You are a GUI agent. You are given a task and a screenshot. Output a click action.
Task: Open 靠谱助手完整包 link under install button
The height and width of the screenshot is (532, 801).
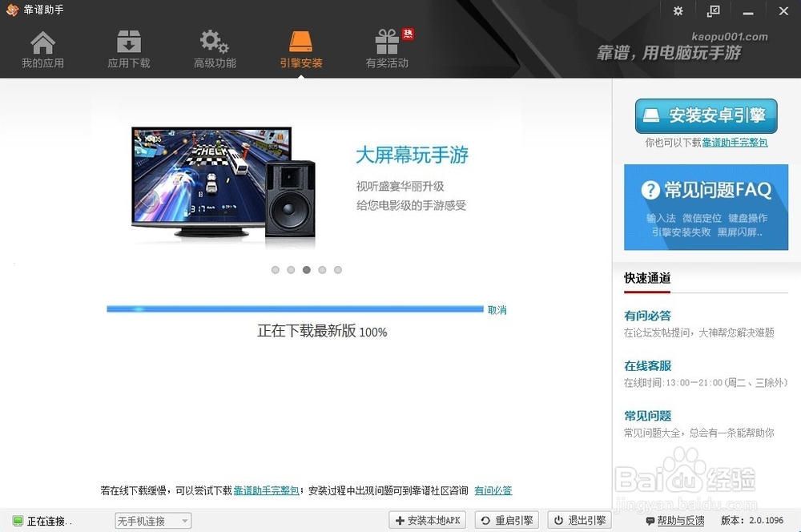point(735,143)
